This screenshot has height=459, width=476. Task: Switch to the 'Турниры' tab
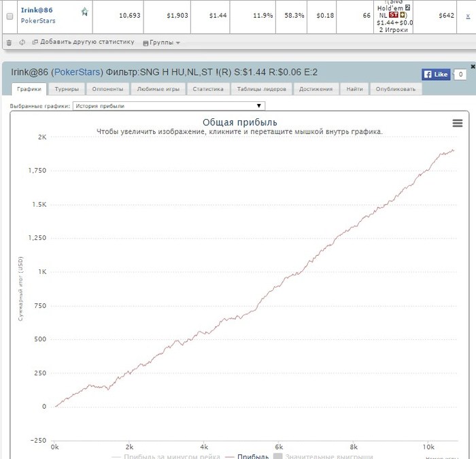point(67,89)
